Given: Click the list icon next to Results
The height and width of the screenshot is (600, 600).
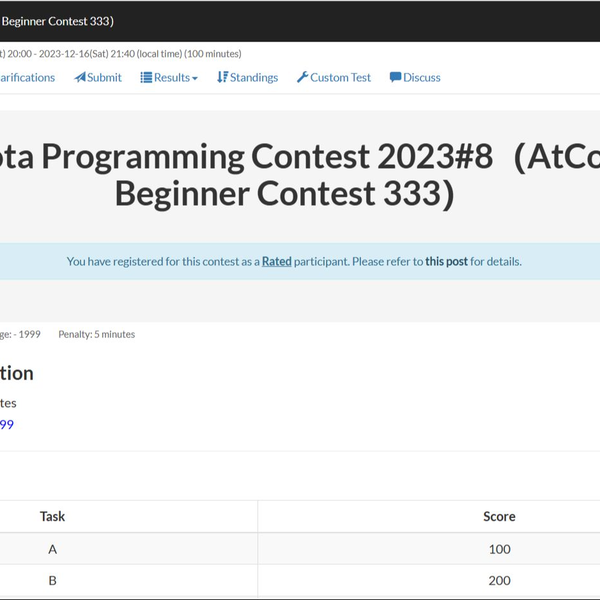Looking at the screenshot, I should [146, 78].
